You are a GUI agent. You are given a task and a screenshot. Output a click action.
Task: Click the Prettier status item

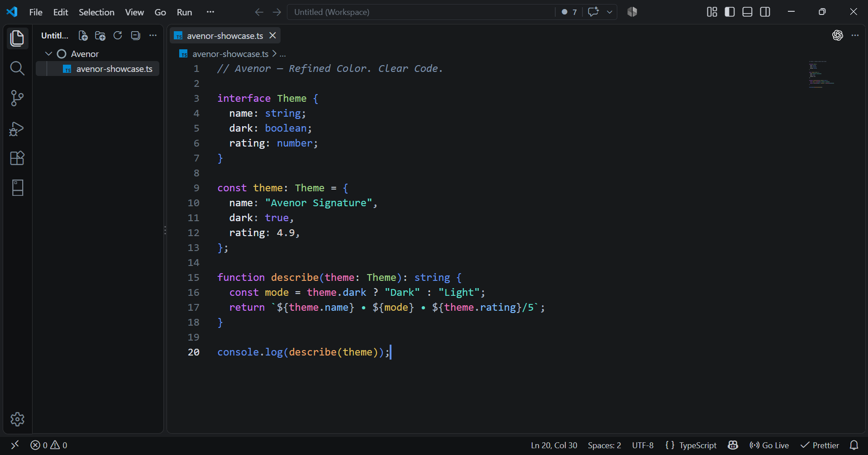point(820,446)
